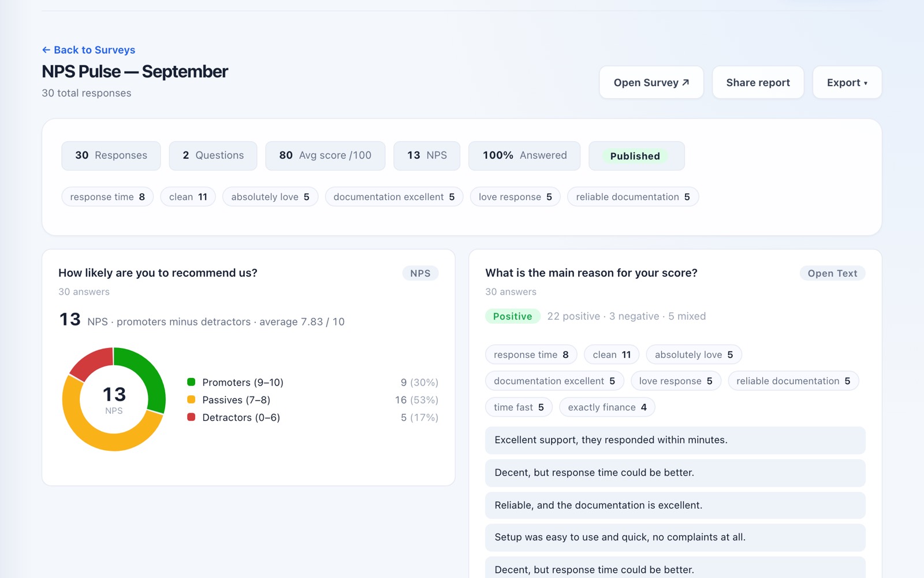Click the NPS question type badge
This screenshot has height=578, width=924.
[420, 273]
